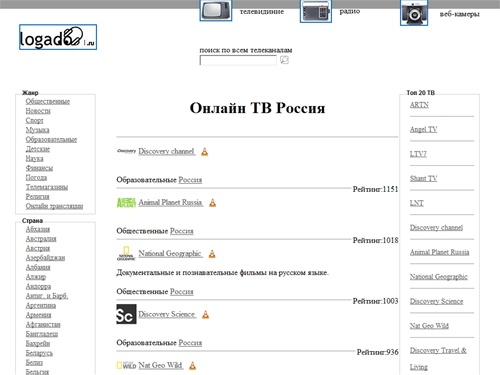Click the Nat Geo Wild logo
This screenshot has height=375, width=500.
(x=126, y=366)
